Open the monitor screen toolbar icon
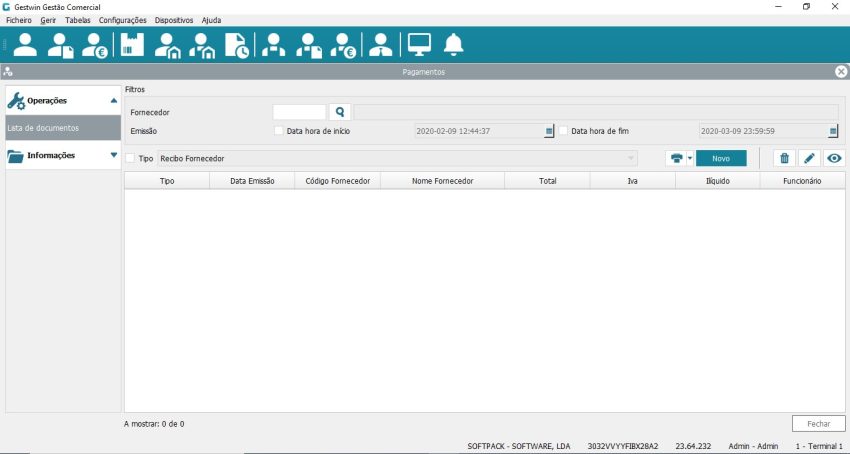The image size is (850, 454). pos(418,45)
